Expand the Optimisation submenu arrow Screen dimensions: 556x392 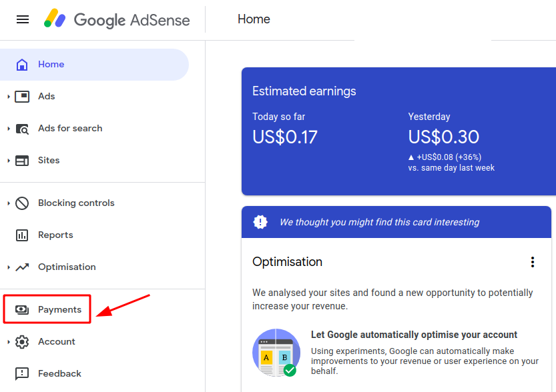point(9,267)
